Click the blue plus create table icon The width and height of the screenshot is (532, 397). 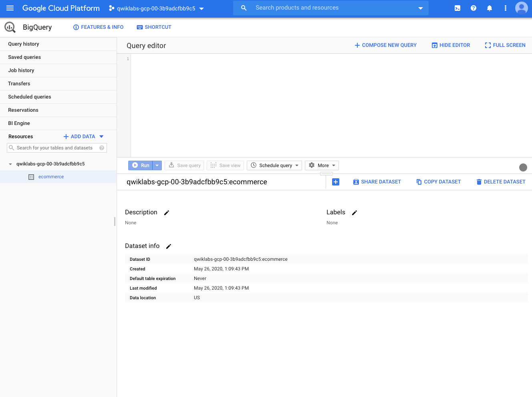click(336, 182)
